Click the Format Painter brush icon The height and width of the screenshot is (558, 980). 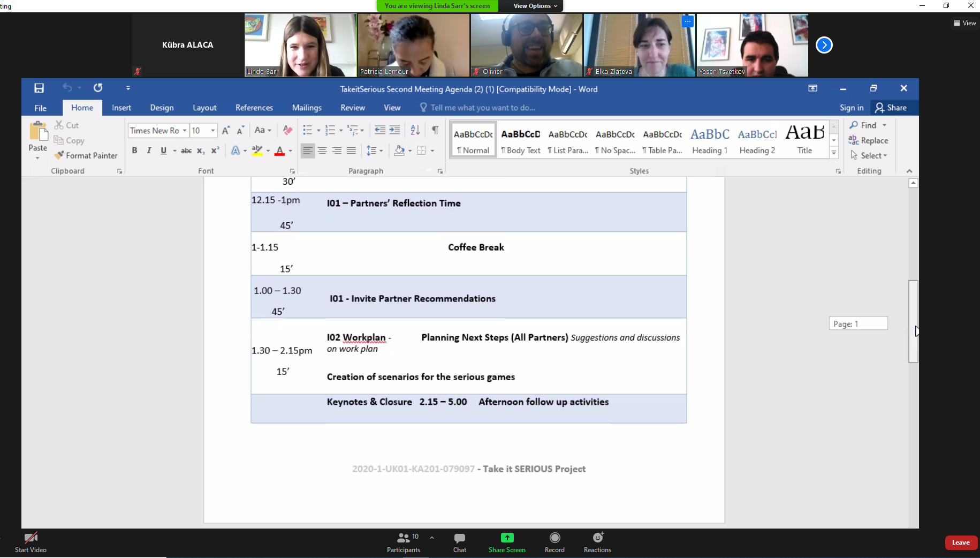click(x=59, y=155)
